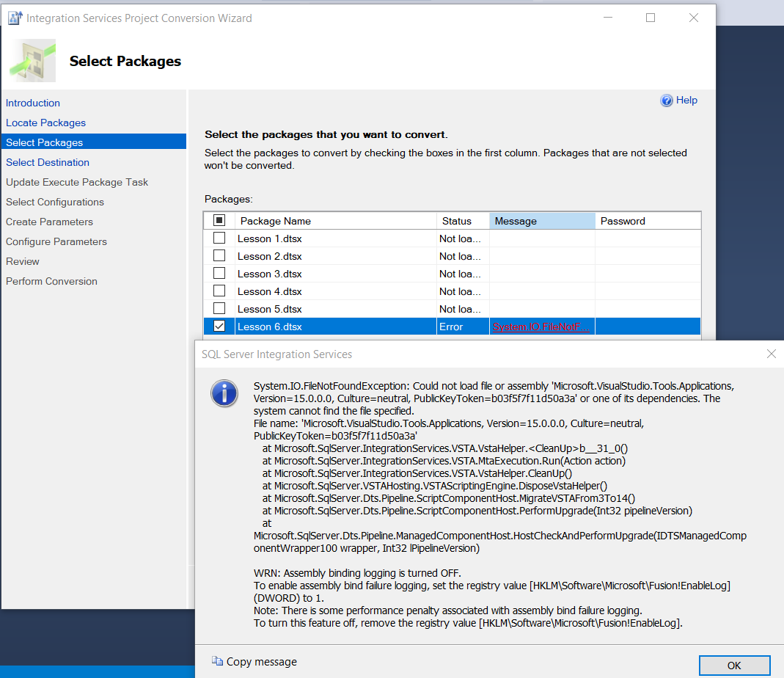Viewport: 784px width, 678px height.
Task: Close the SQL Server Integration Services dialog
Action: [772, 354]
